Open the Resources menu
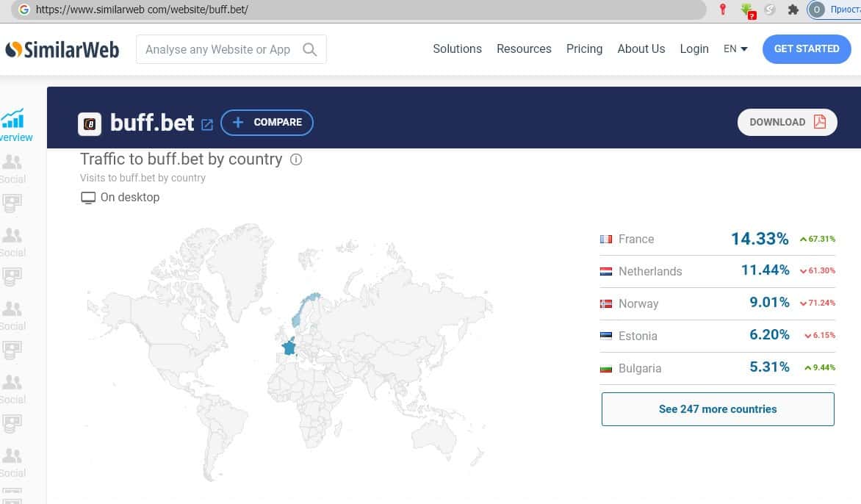The image size is (861, 504). pyautogui.click(x=524, y=49)
